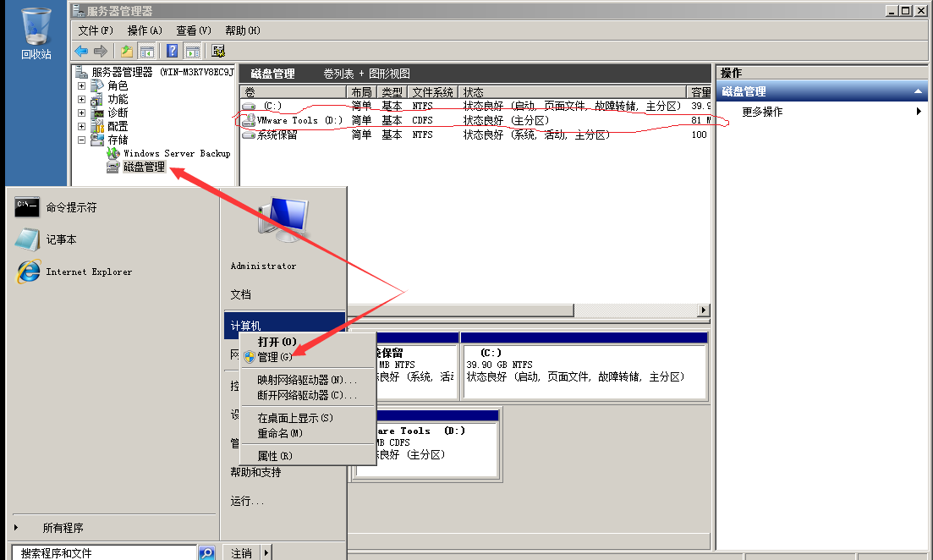Click the Up one level folder icon
The height and width of the screenshot is (560, 933).
(127, 52)
